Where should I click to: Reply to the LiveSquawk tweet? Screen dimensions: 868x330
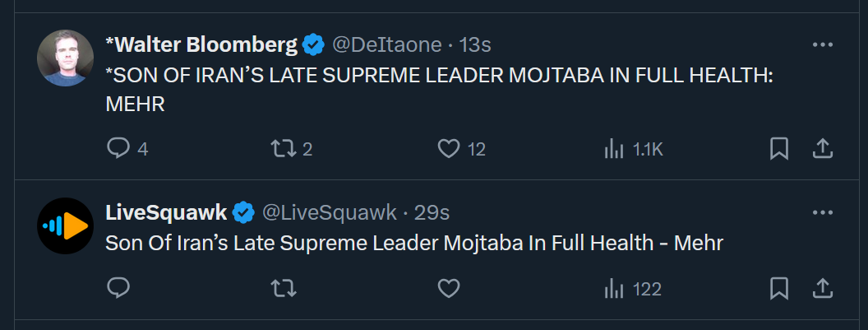pos(118,288)
